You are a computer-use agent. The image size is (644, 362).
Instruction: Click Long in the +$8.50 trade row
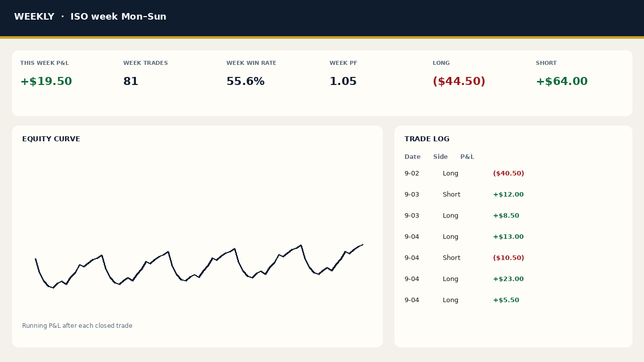(x=451, y=216)
